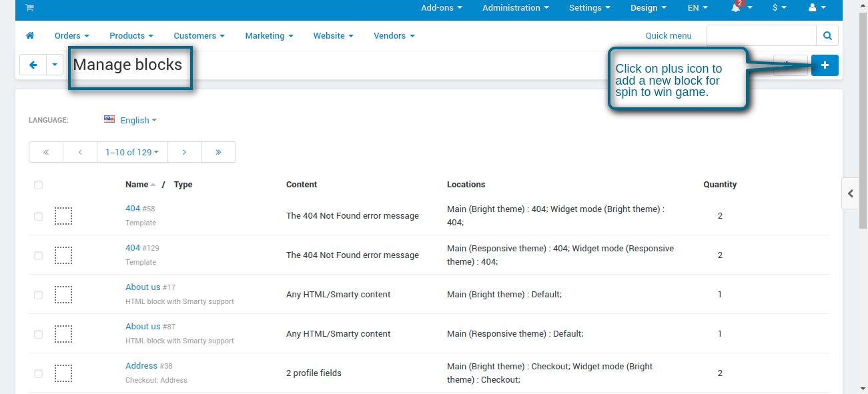
Task: Open the shopping cart icon in top bar
Action: [28, 9]
